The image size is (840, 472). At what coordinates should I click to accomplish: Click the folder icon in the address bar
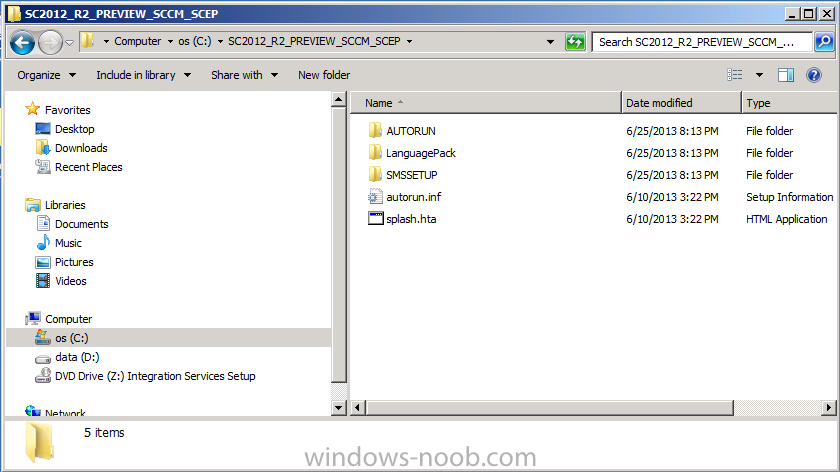pos(88,41)
